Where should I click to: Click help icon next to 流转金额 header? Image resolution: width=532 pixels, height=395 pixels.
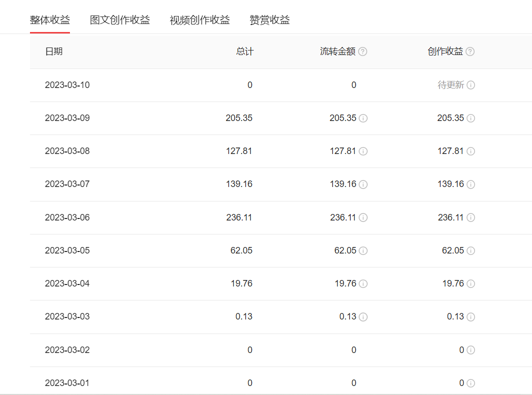(x=363, y=51)
